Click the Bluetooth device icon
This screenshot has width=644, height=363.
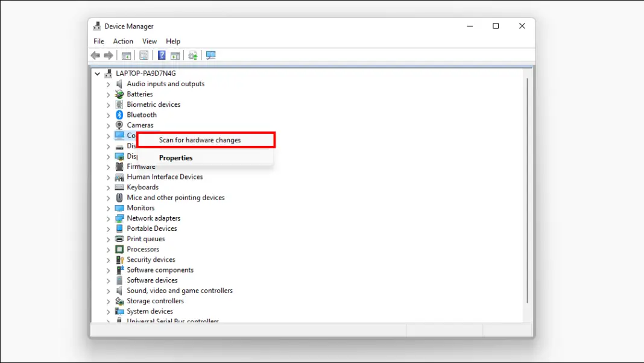tap(118, 115)
